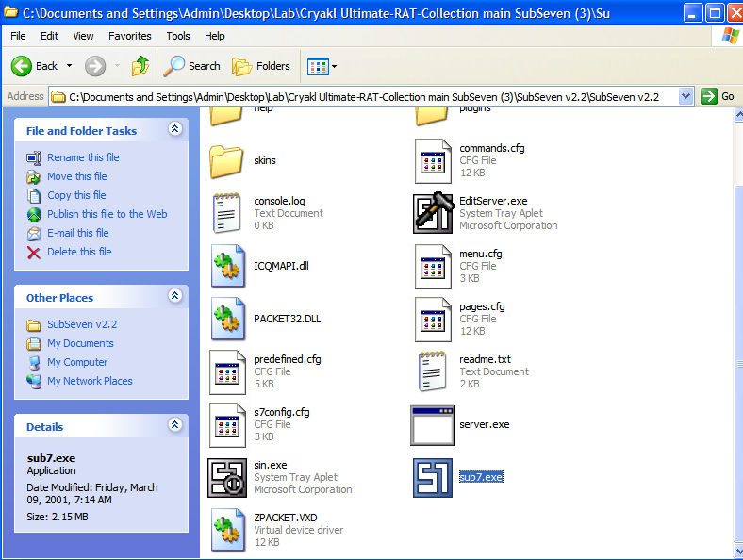Image resolution: width=743 pixels, height=560 pixels.
Task: Select the ZPACKET.VXD driver icon
Action: pyautogui.click(x=228, y=530)
